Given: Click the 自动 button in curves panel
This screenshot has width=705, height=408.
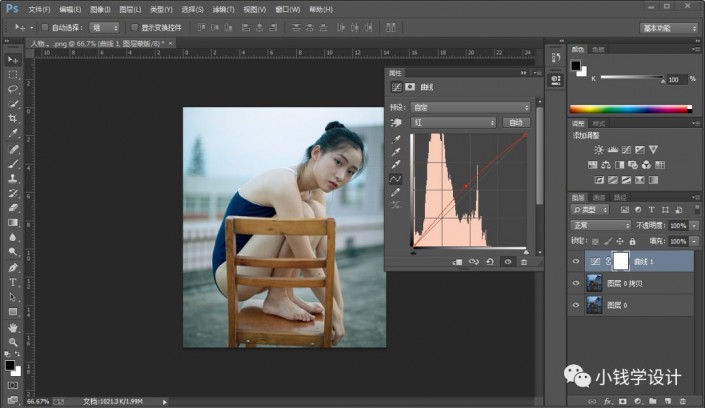Looking at the screenshot, I should click(515, 122).
